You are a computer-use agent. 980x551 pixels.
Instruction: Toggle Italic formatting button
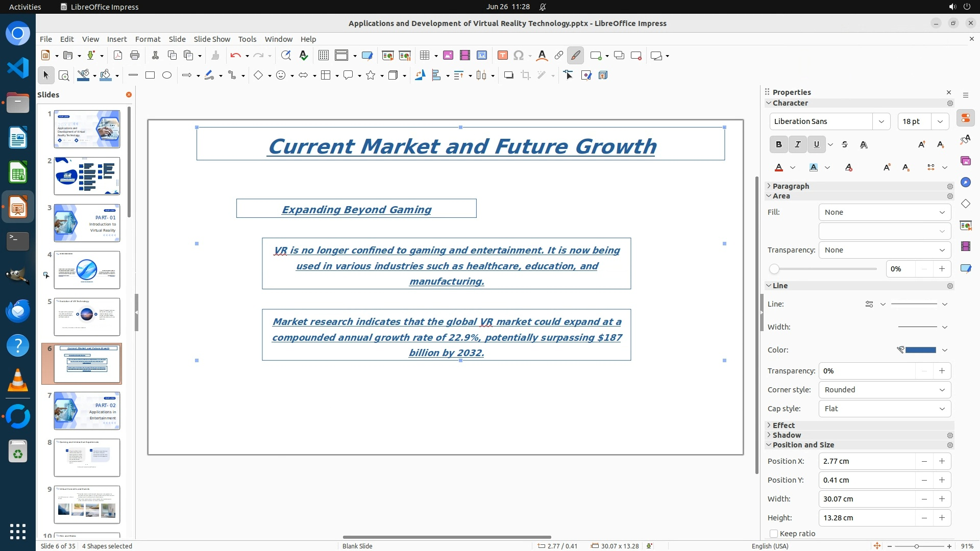coord(797,145)
